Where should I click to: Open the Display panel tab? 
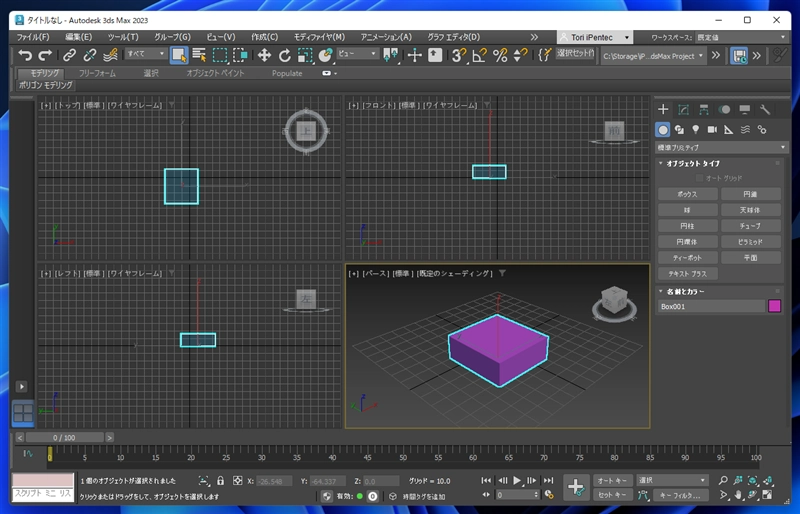click(744, 109)
